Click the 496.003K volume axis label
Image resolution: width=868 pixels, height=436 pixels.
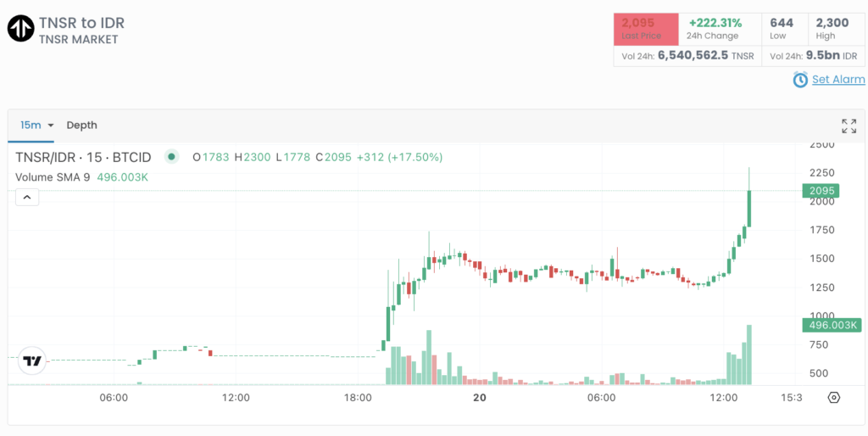click(832, 325)
